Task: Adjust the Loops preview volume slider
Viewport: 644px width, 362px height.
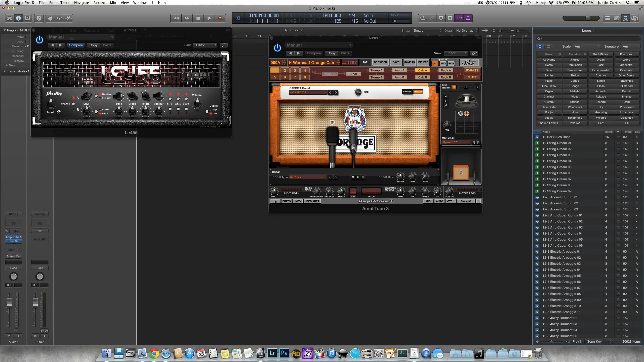Action: point(551,342)
